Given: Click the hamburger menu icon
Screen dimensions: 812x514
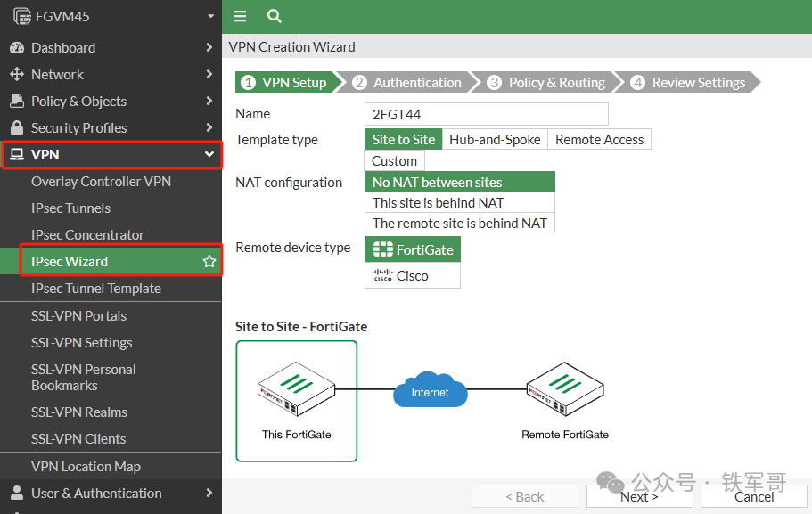Looking at the screenshot, I should point(240,16).
